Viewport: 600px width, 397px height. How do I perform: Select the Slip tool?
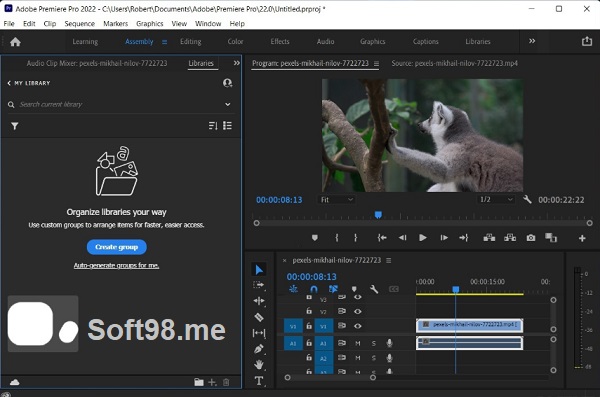point(259,333)
